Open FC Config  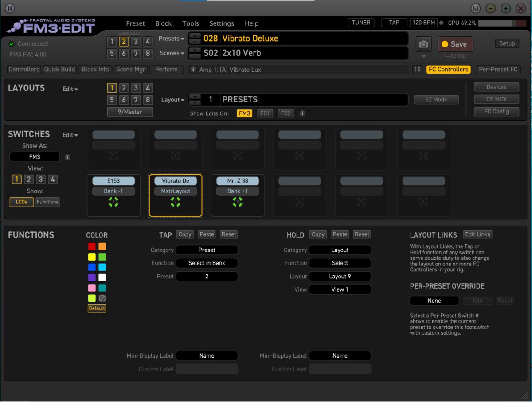click(x=497, y=112)
